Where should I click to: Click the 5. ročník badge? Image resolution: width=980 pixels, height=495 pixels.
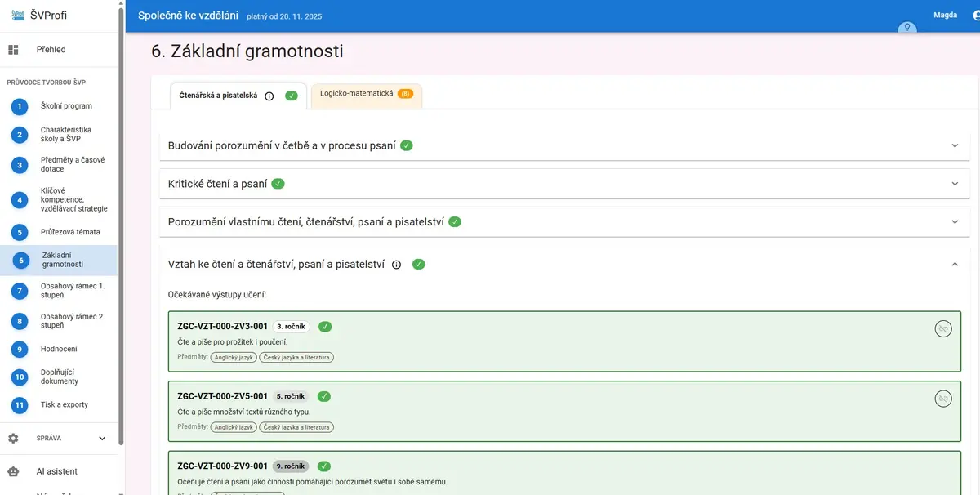coord(291,396)
